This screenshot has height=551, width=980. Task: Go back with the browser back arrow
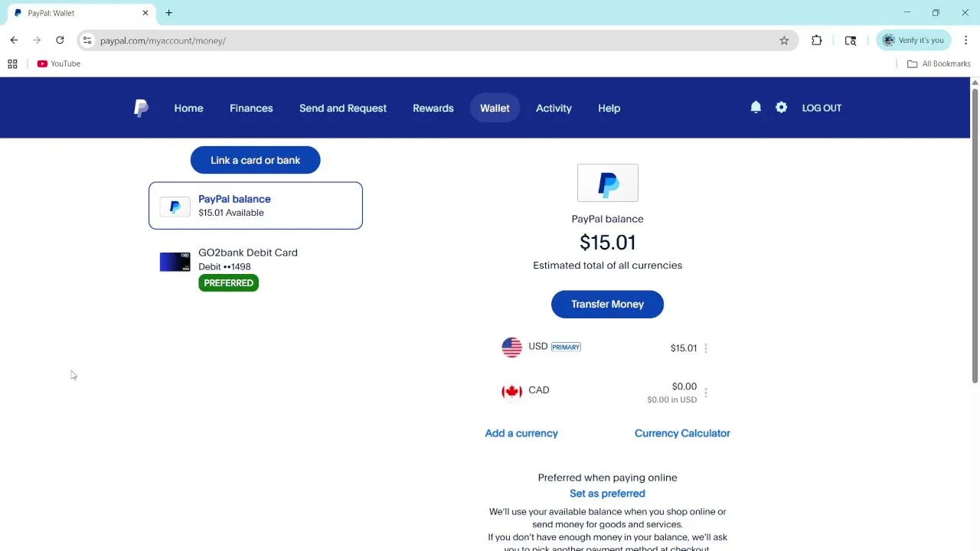(x=14, y=40)
